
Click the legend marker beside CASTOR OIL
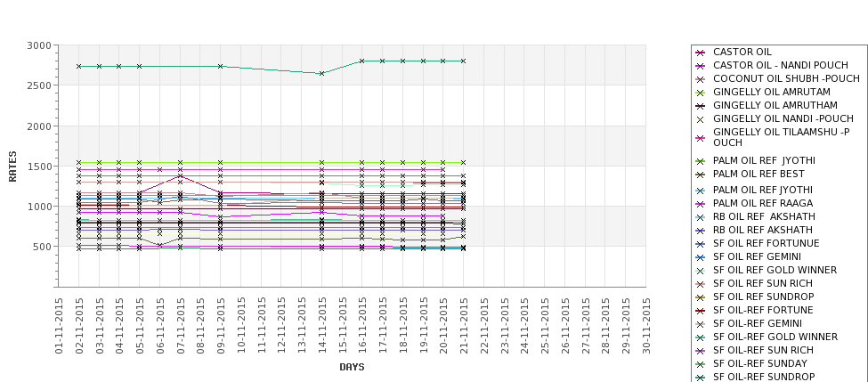pos(701,53)
